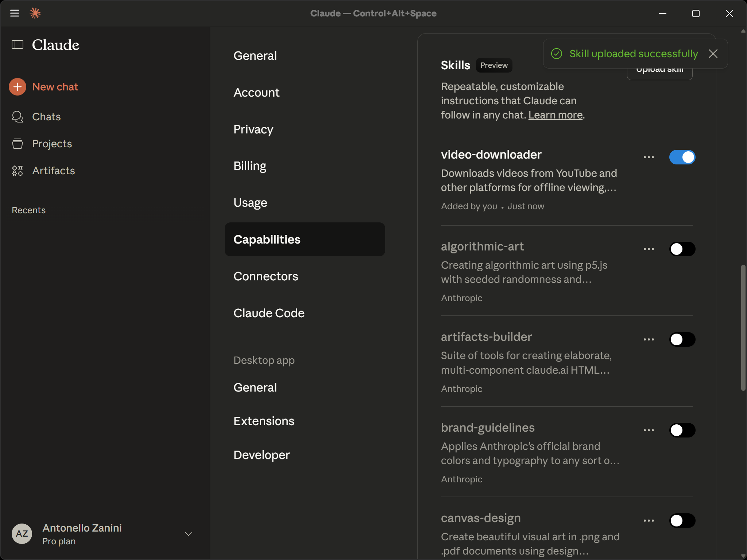Open artifacts-builder options via ellipsis icon

[x=649, y=339]
